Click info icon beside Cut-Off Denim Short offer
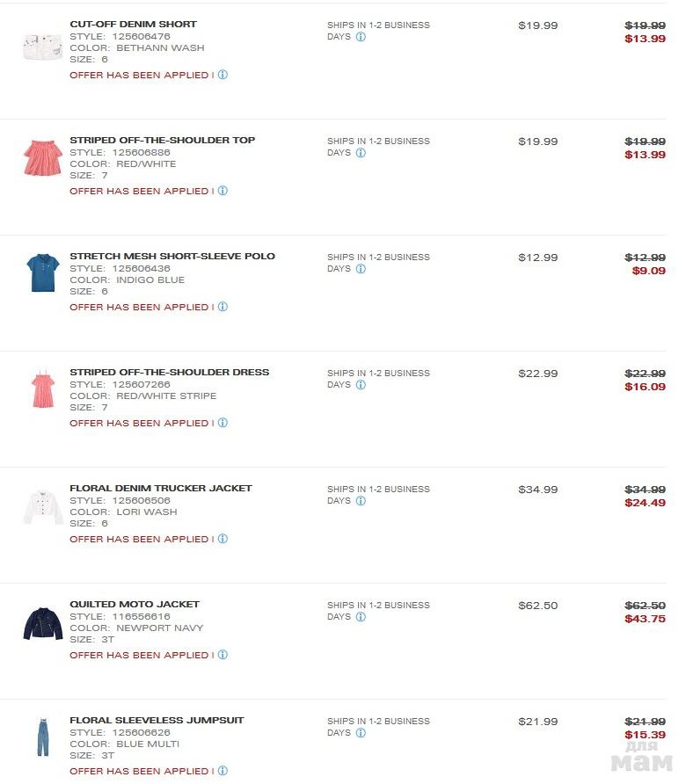 223,75
